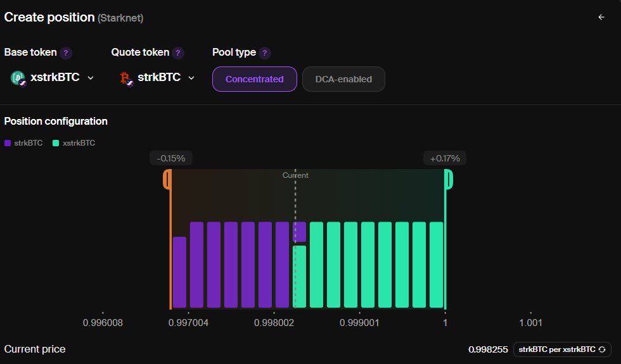The image size is (621, 364).
Task: Grab the orange lower bound range handle
Action: (x=167, y=179)
